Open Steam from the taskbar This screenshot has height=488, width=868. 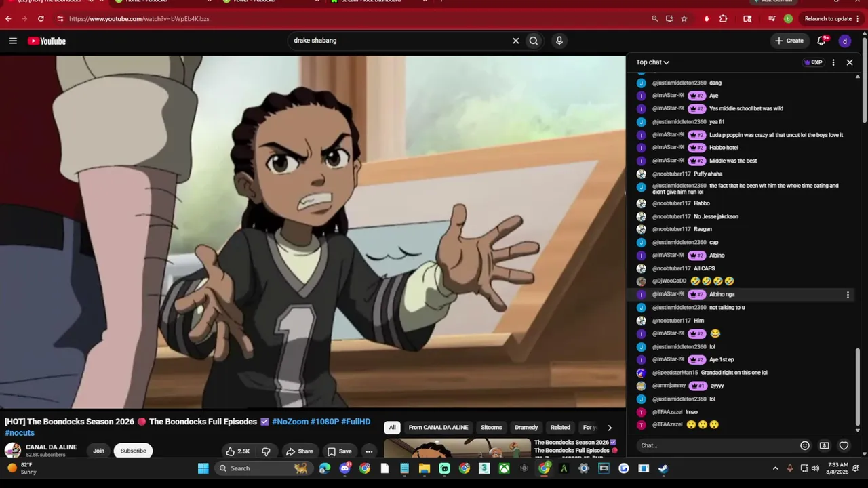(663, 468)
